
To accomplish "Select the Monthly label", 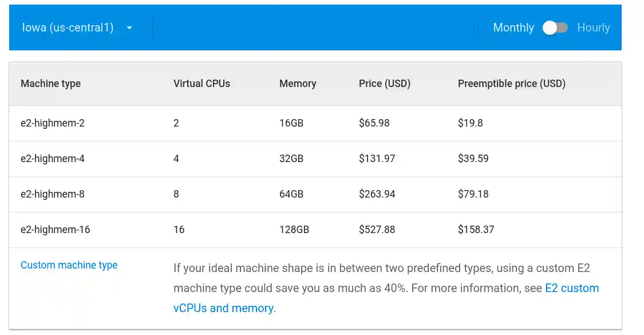I will click(513, 27).
